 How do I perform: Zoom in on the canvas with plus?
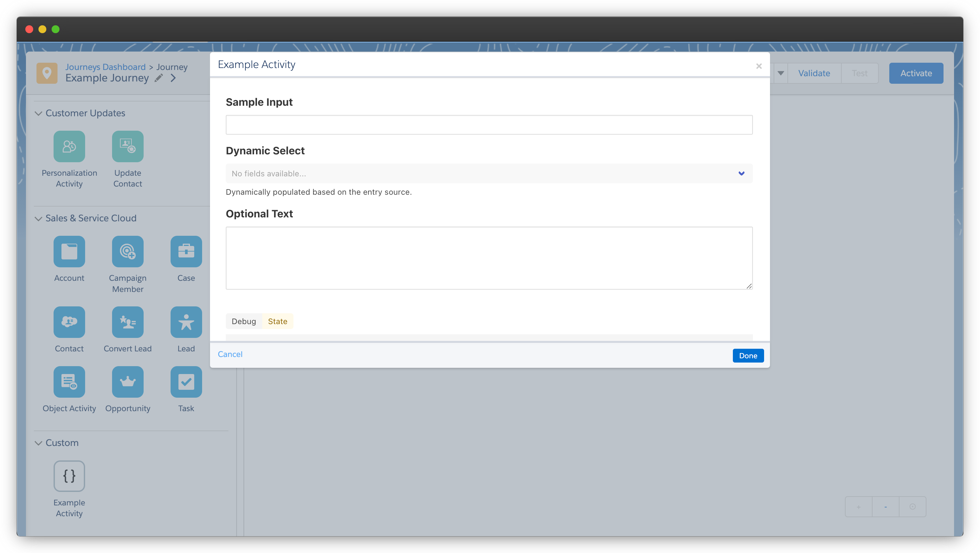tap(858, 507)
